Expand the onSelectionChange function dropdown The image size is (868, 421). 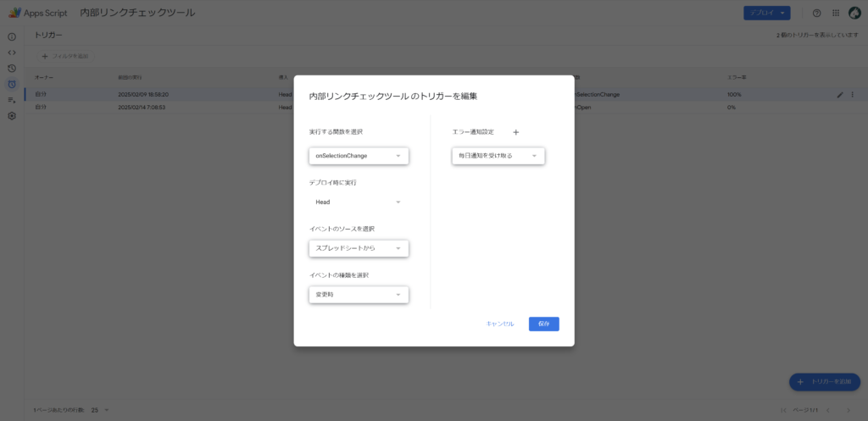click(359, 156)
